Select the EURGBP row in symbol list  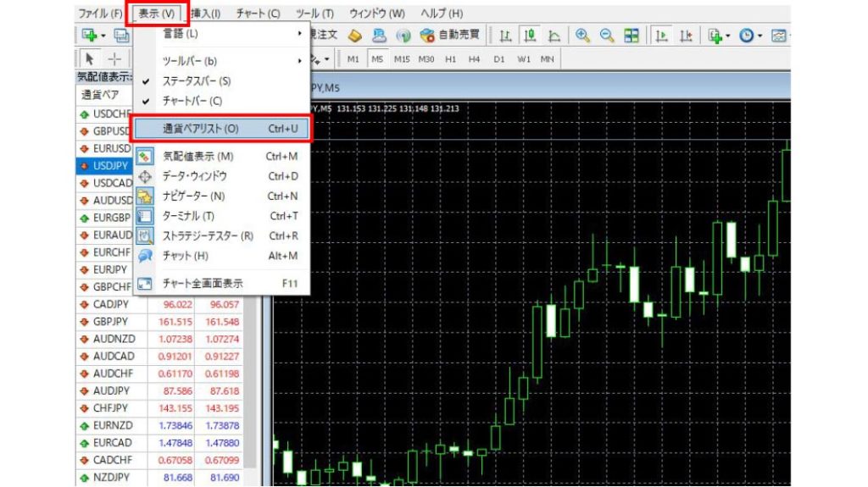(112, 218)
